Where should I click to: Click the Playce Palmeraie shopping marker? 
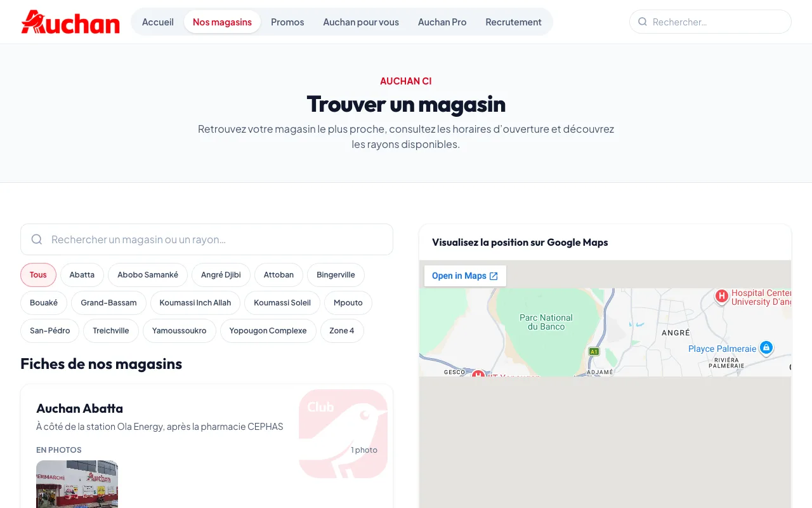point(766,348)
